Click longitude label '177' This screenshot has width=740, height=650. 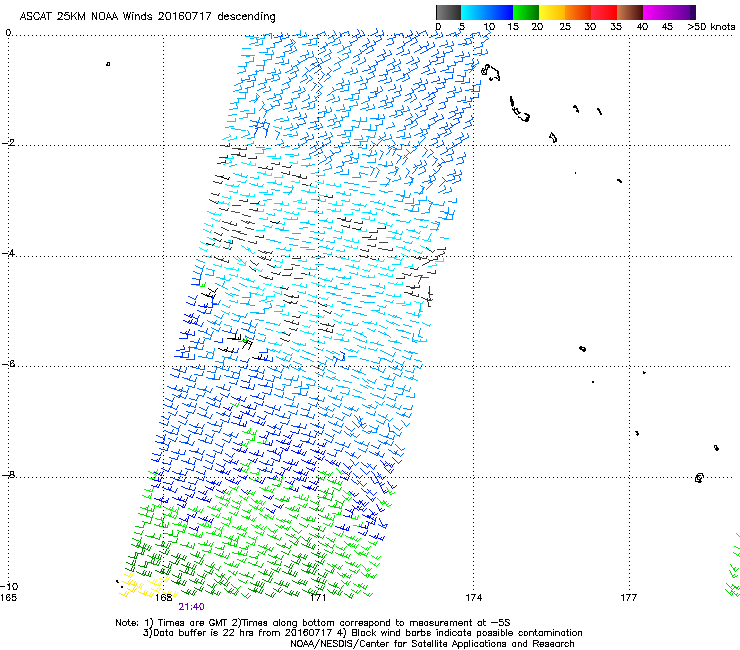pos(628,598)
